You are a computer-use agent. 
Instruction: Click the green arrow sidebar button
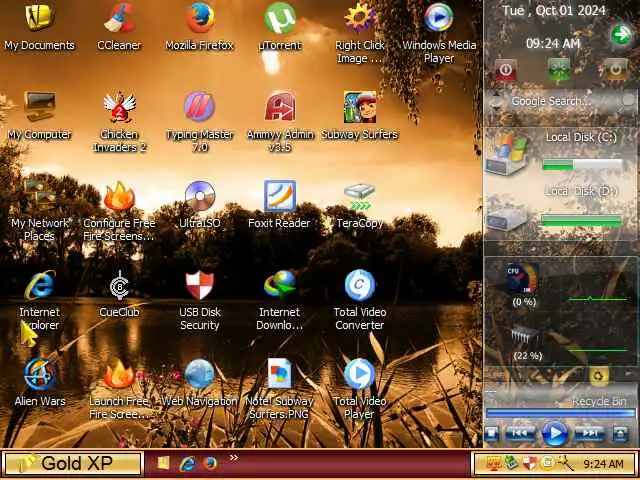point(621,35)
